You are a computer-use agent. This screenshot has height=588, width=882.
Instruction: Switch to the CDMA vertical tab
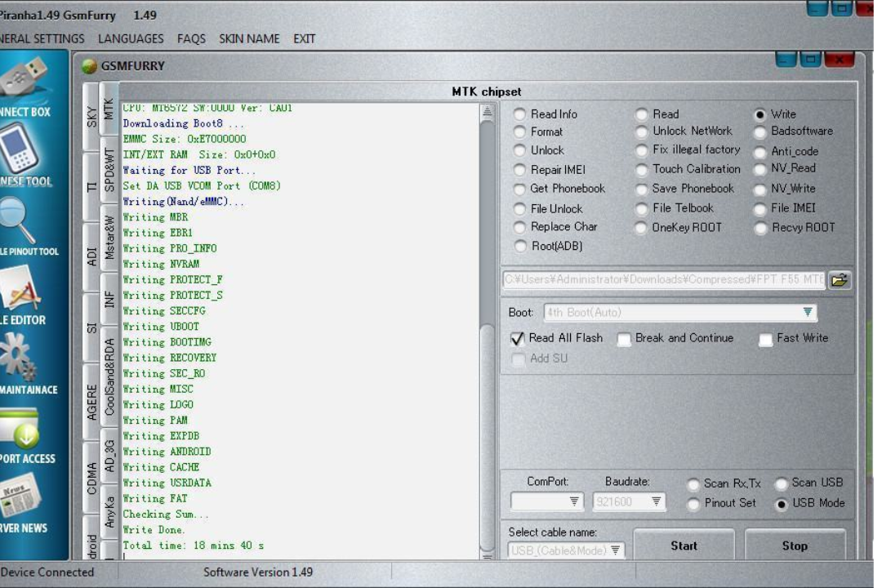(x=91, y=479)
